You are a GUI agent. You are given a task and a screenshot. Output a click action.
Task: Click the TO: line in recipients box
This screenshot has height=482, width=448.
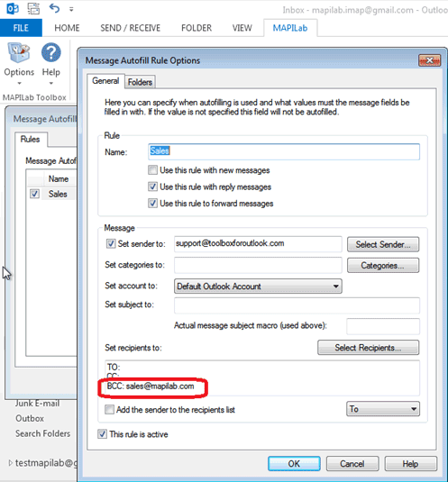click(x=114, y=367)
